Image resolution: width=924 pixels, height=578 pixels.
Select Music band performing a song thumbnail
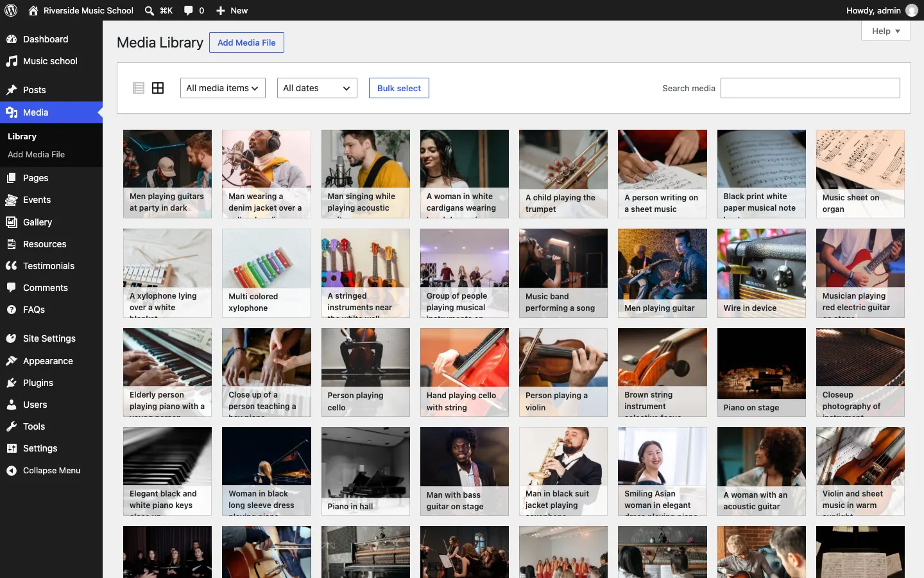[x=563, y=273]
